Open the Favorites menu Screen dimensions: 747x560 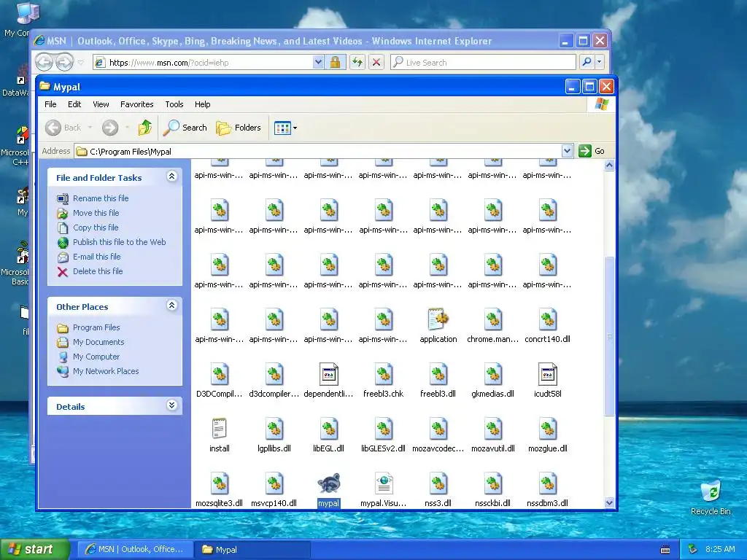pyautogui.click(x=136, y=104)
